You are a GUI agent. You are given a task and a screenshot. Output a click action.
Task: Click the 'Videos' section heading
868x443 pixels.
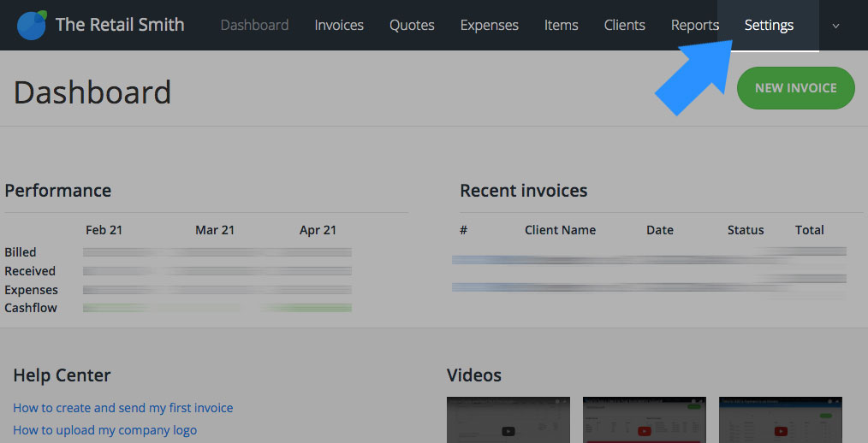[474, 375]
